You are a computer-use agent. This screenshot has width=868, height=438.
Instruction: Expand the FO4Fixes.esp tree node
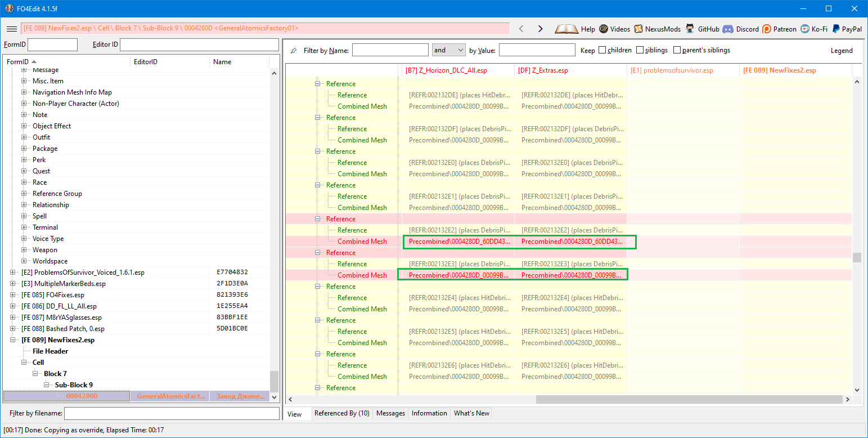[x=13, y=295]
